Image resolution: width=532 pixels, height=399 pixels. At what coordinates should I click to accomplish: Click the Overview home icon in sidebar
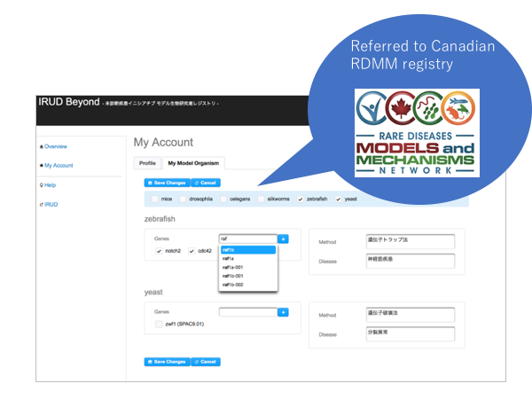click(x=42, y=146)
